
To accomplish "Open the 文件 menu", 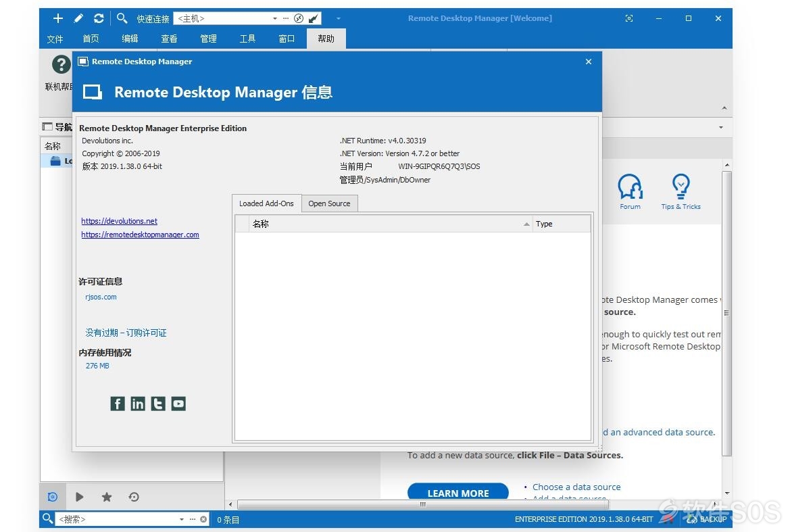I will pos(55,39).
